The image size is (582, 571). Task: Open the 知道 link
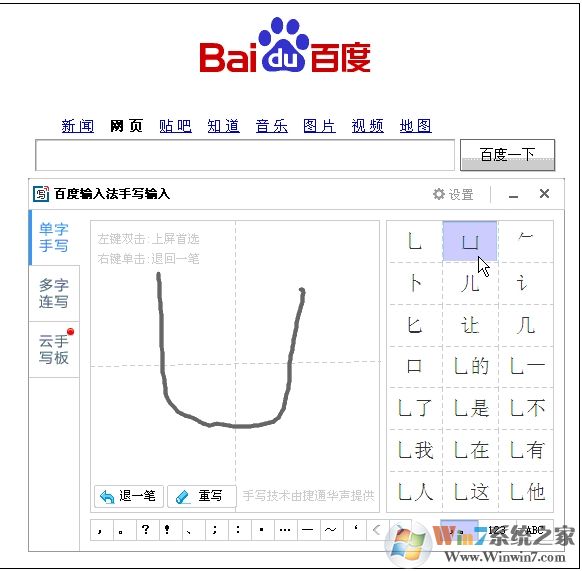click(223, 126)
